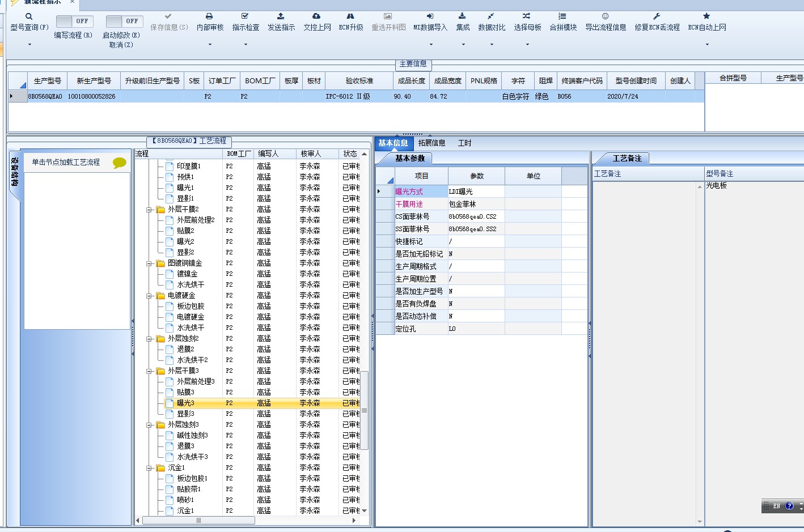This screenshot has width=804, height=532.
Task: Click the 重选开料图 image icon
Action: point(388,16)
